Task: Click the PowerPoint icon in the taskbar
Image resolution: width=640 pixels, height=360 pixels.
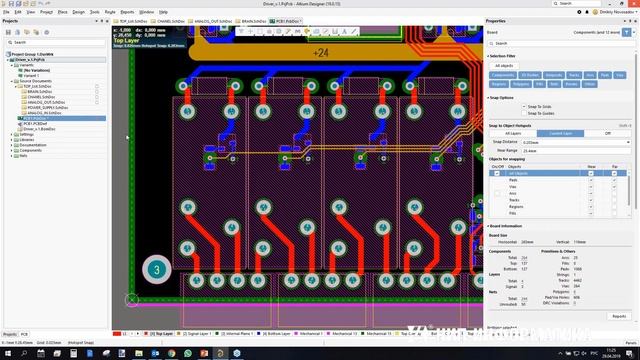Action: coord(204,353)
